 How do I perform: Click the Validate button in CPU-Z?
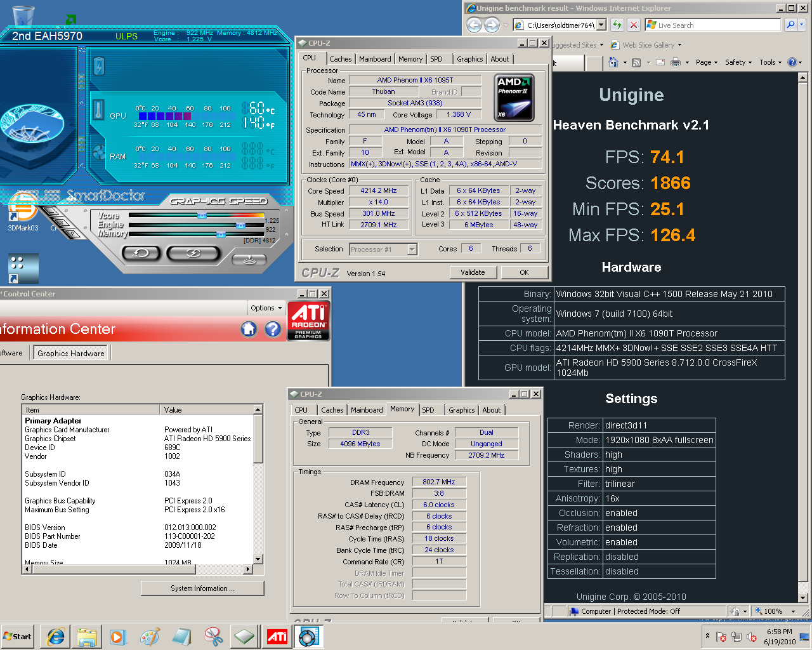pyautogui.click(x=473, y=272)
